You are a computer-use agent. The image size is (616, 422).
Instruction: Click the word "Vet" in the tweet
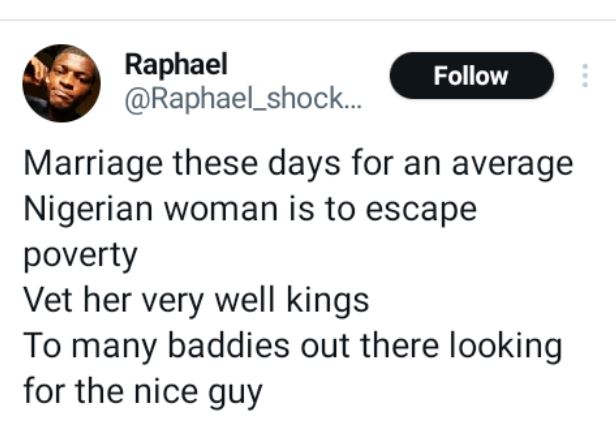[48, 299]
